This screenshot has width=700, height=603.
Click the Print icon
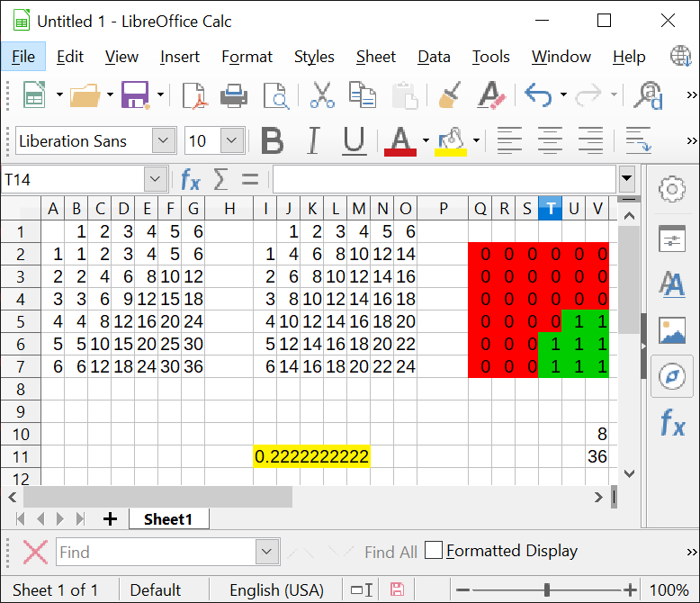pos(234,94)
